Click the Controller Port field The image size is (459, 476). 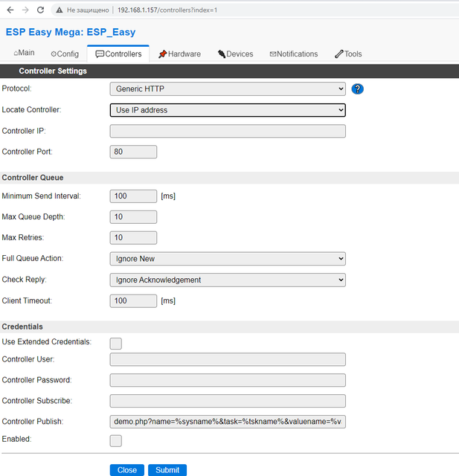[x=133, y=152]
